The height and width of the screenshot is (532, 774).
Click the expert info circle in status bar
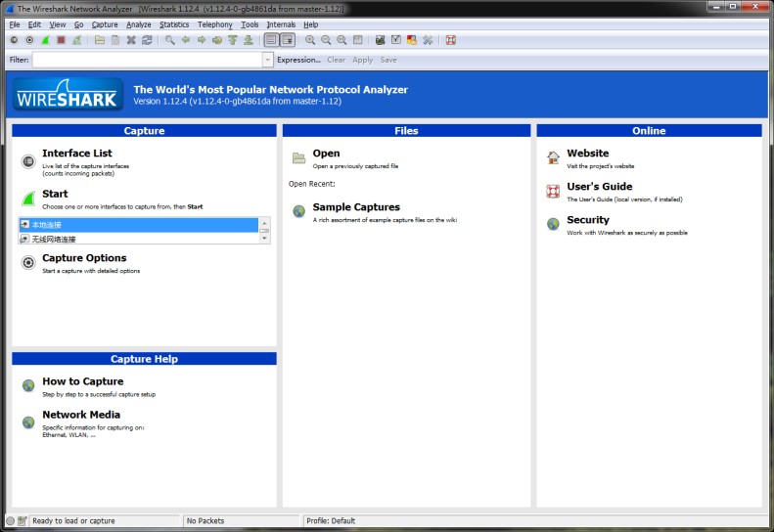pos(10,520)
